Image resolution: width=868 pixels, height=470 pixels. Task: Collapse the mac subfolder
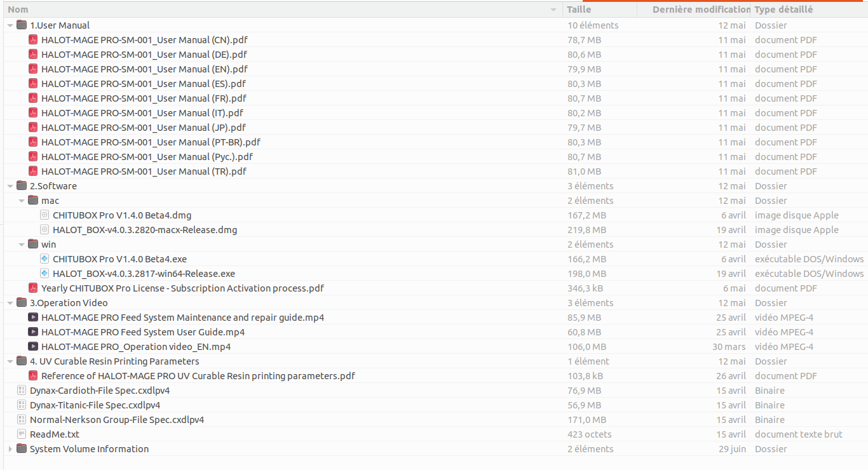[x=21, y=201]
